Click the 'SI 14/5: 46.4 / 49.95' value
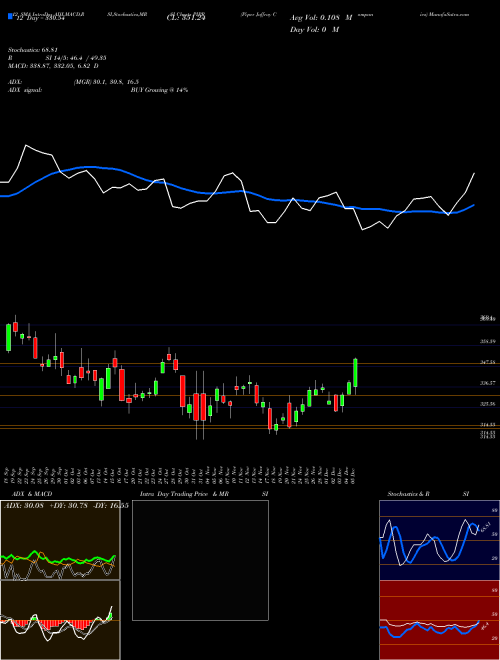Screen dimensions: 500x660 pyautogui.click(x=76, y=58)
